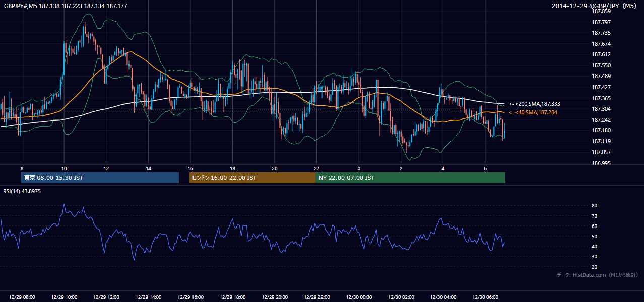This screenshot has width=644, height=302.
Task: Click price axis value 187.304
Action: click(601, 109)
